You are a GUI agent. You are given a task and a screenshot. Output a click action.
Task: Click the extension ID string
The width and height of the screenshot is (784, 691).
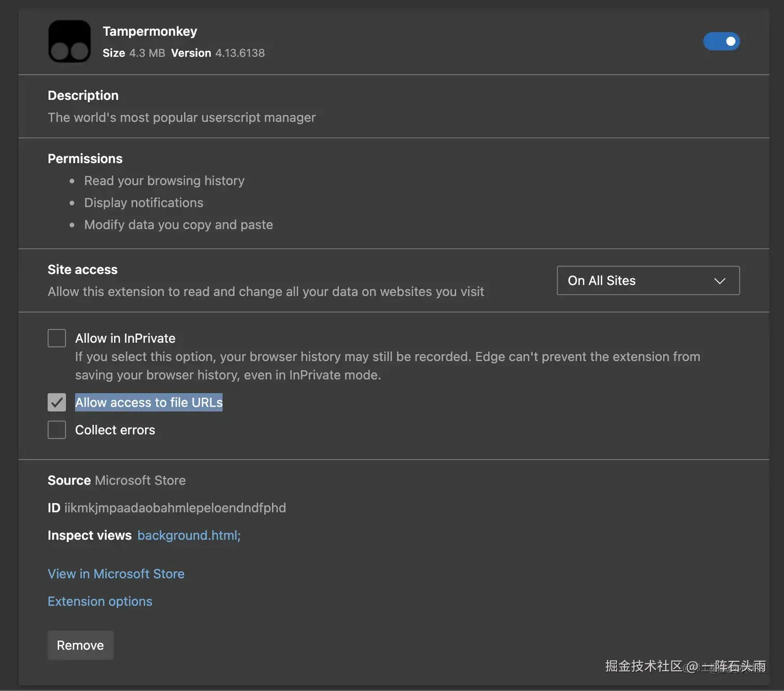click(x=175, y=508)
